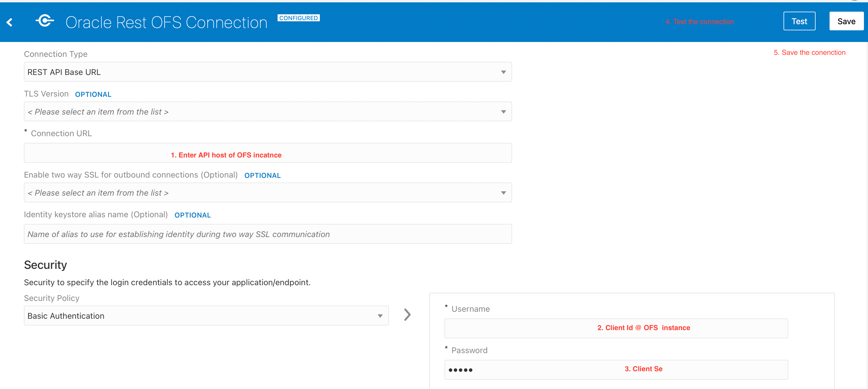Click the OPTIONAL tag beside two way SSL label
The image size is (868, 389).
click(x=262, y=176)
